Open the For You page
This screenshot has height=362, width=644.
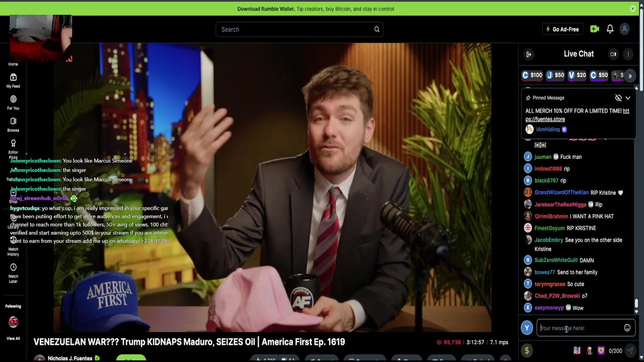13,103
